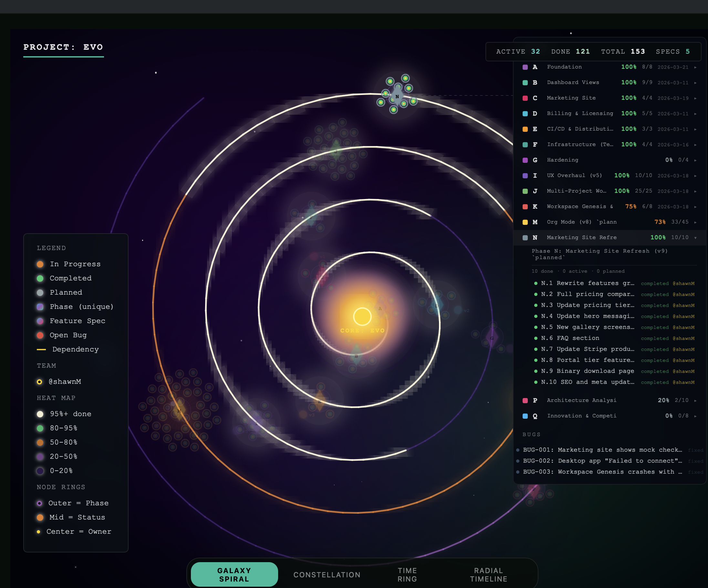Click N.7 Update Stripe produ… task text
Image resolution: width=708 pixels, height=588 pixels.
coord(588,349)
